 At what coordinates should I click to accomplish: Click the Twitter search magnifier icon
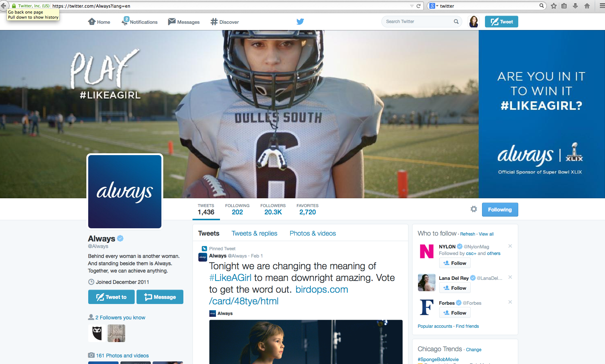click(456, 22)
